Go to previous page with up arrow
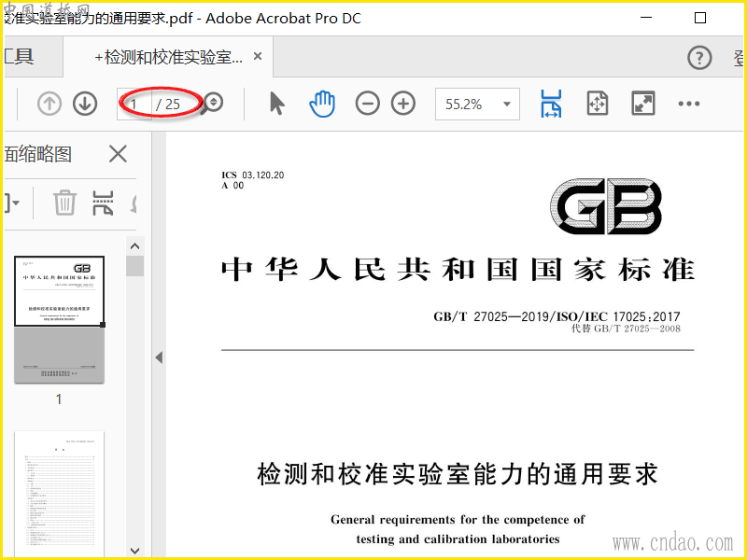747x560 pixels. coord(49,104)
